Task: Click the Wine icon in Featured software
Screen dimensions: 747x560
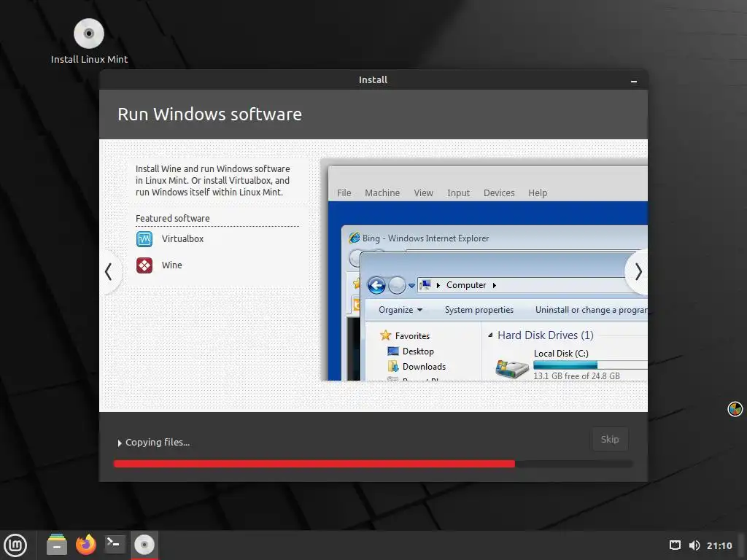Action: [144, 265]
